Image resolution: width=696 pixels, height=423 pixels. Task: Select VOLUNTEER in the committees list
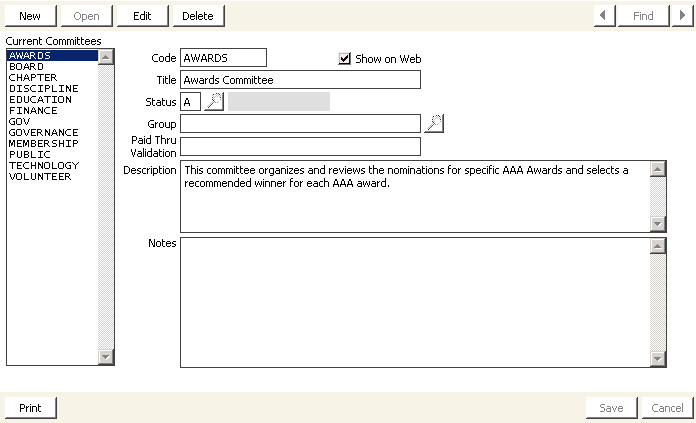pyautogui.click(x=52, y=177)
